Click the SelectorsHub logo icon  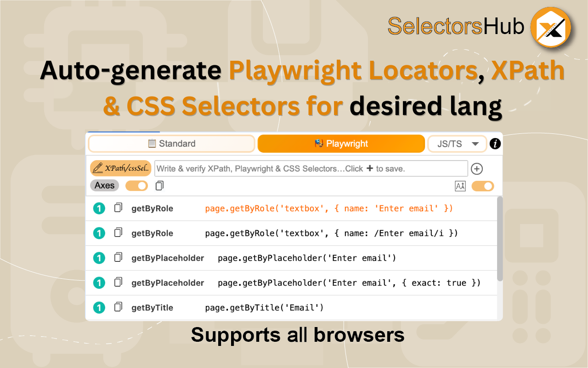(550, 27)
